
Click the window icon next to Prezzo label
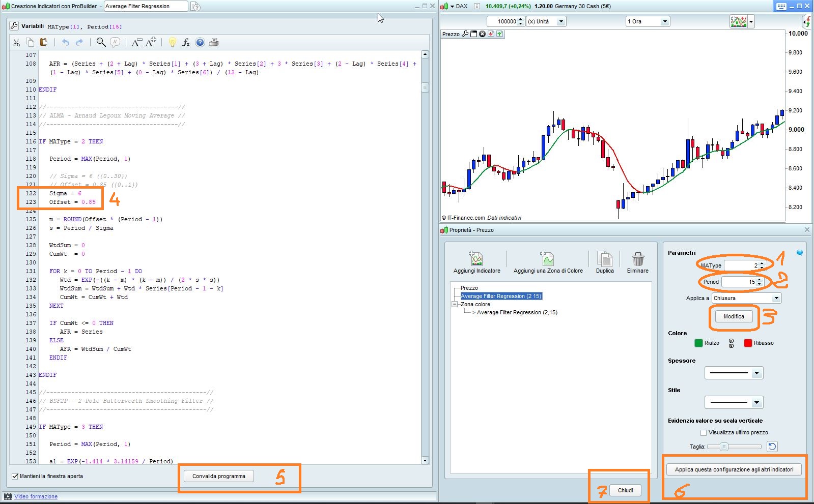point(474,34)
